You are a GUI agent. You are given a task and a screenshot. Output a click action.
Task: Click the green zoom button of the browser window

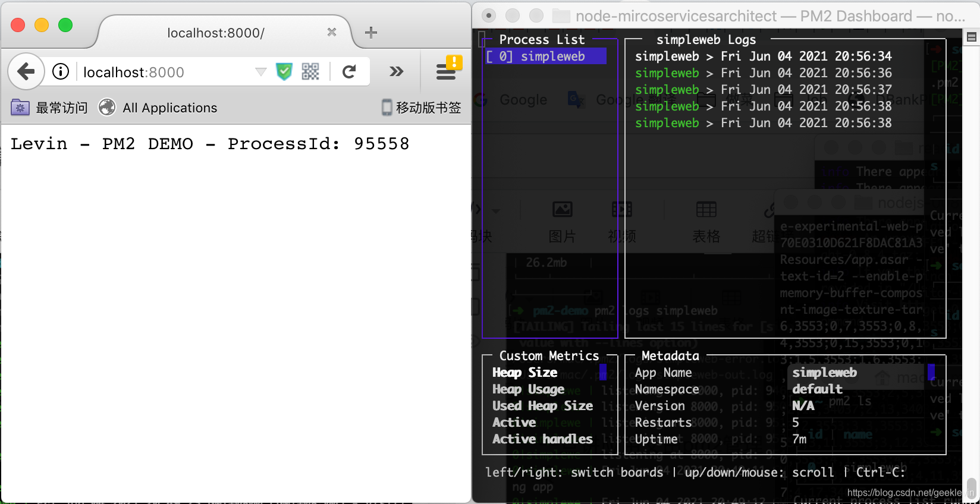tap(65, 25)
